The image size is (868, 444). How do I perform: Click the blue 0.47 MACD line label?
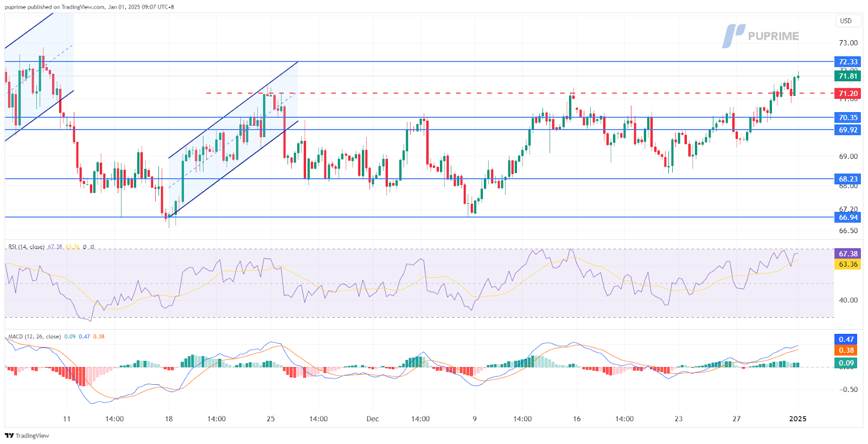pyautogui.click(x=846, y=339)
